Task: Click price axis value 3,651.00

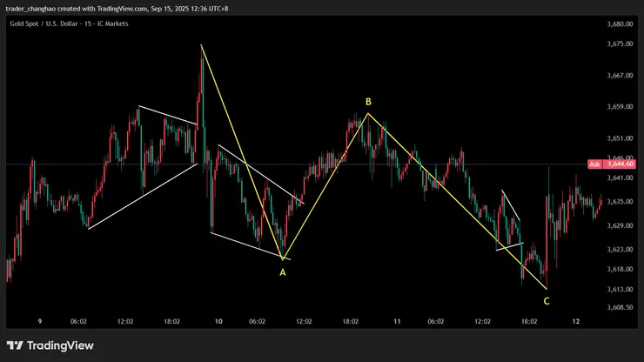Action: click(x=620, y=138)
